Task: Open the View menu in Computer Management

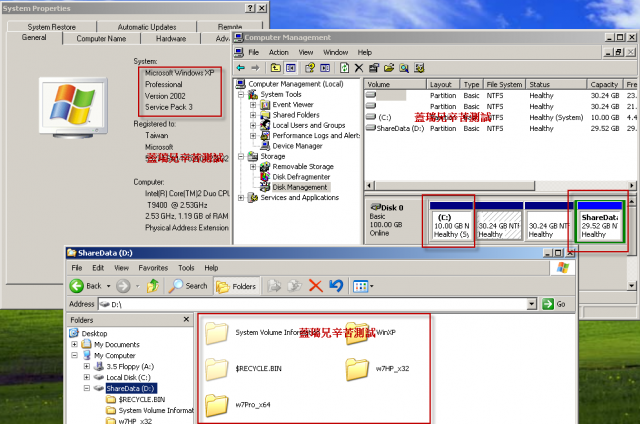Action: pos(306,52)
